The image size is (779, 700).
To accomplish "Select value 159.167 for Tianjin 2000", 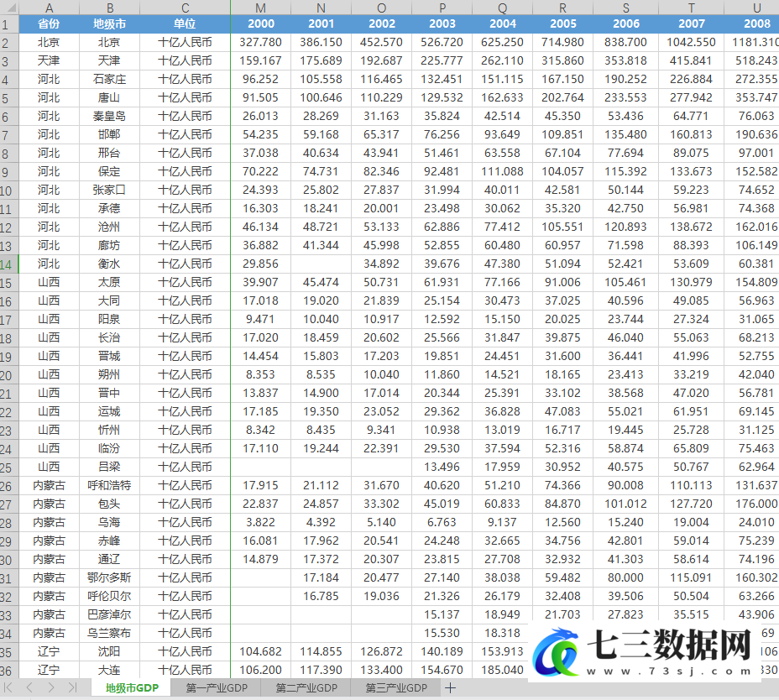I will tap(261, 61).
